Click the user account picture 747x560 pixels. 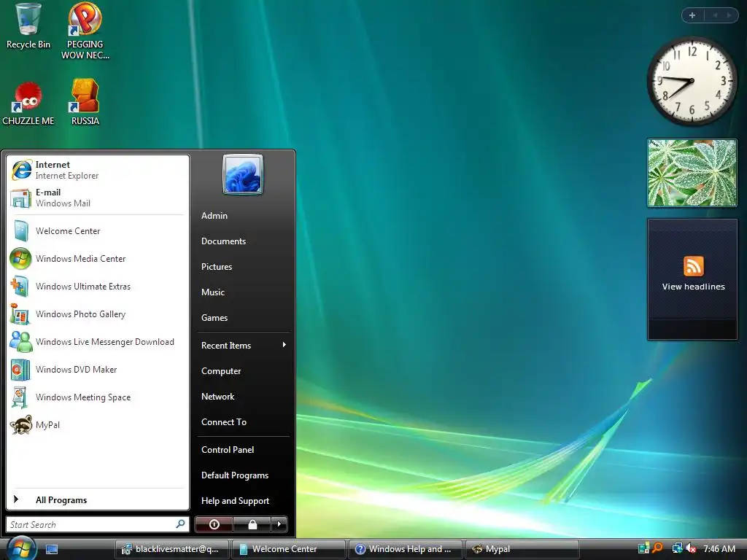(x=242, y=174)
